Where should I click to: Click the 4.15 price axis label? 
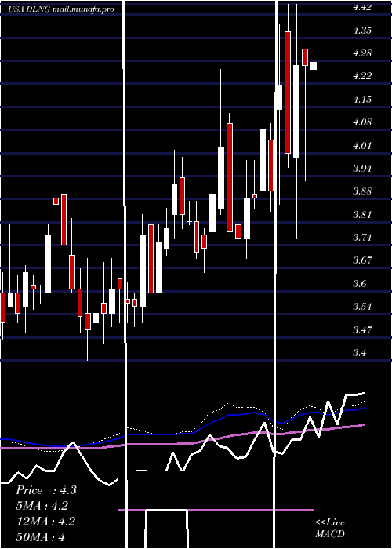tap(362, 100)
